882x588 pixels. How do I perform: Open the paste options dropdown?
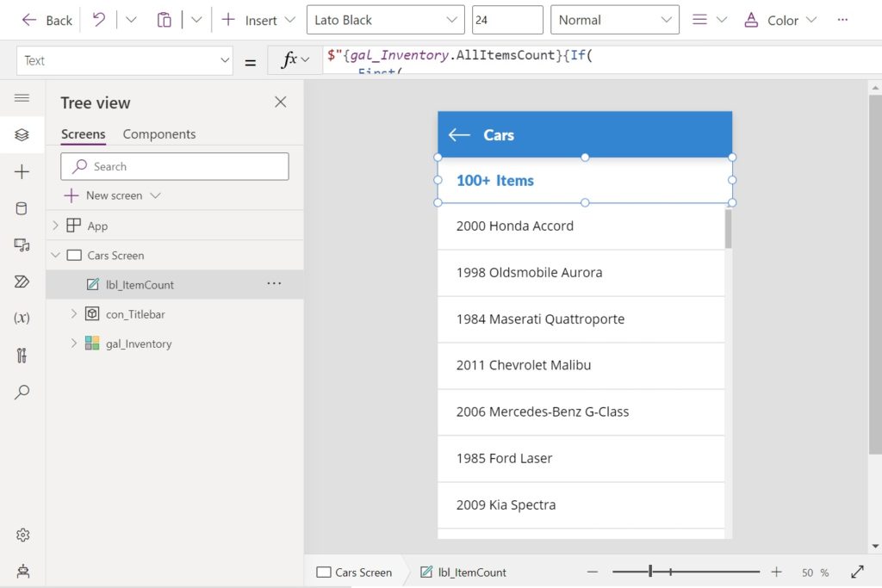(196, 21)
